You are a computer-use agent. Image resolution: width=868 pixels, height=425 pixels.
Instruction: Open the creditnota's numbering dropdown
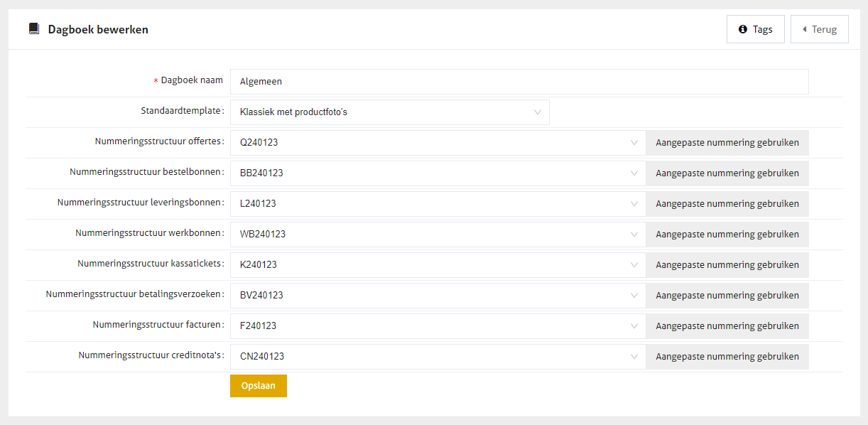pyautogui.click(x=438, y=357)
